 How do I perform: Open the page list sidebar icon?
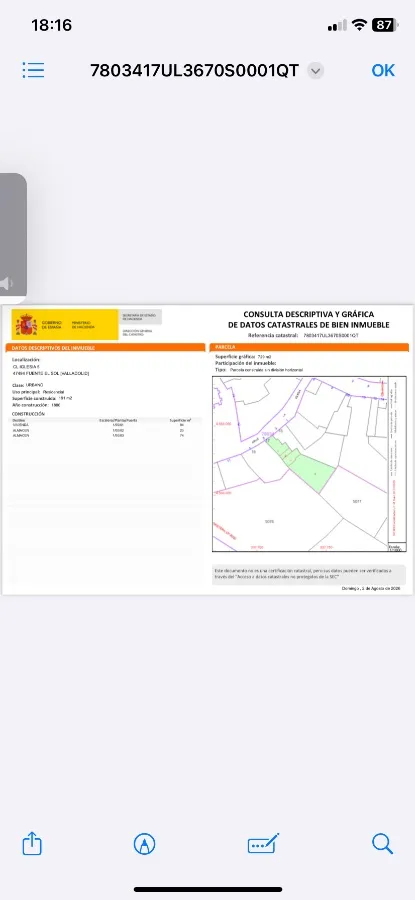(x=33, y=70)
